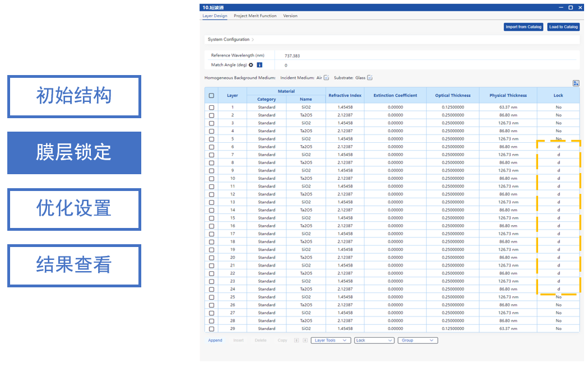This screenshot has height=368, width=588.
Task: Open the Layer Tools dropdown
Action: (331, 341)
